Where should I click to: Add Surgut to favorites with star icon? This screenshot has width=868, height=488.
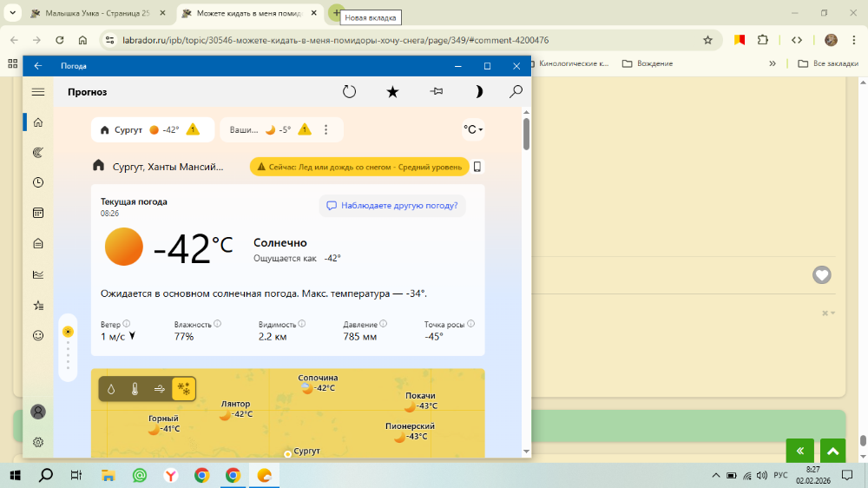pos(392,92)
